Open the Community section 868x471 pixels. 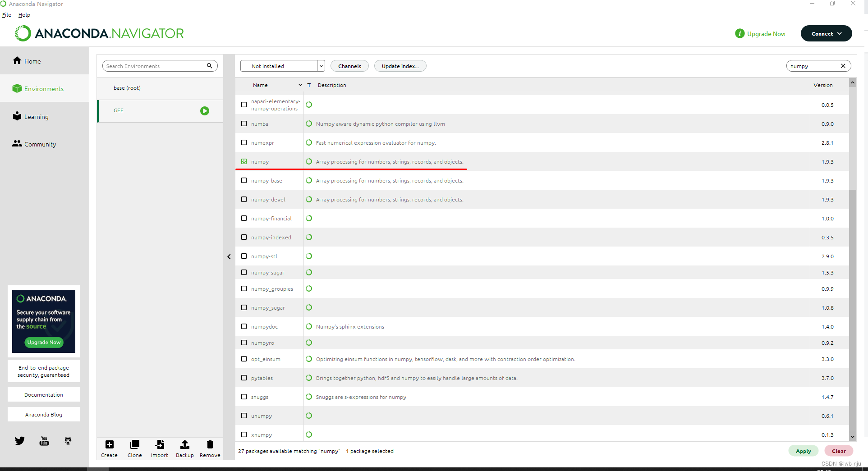34,144
